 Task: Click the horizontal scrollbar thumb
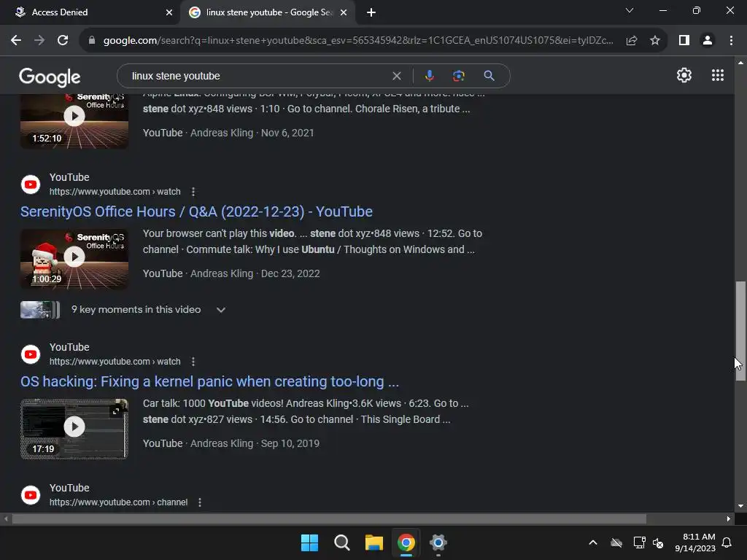[x=329, y=518]
